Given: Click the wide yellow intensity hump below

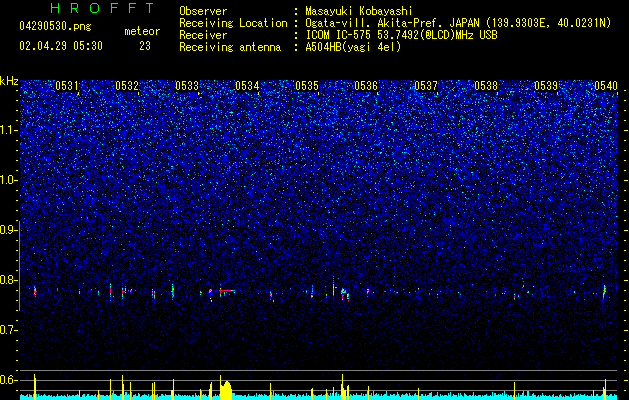Looking at the screenshot, I should tap(226, 389).
